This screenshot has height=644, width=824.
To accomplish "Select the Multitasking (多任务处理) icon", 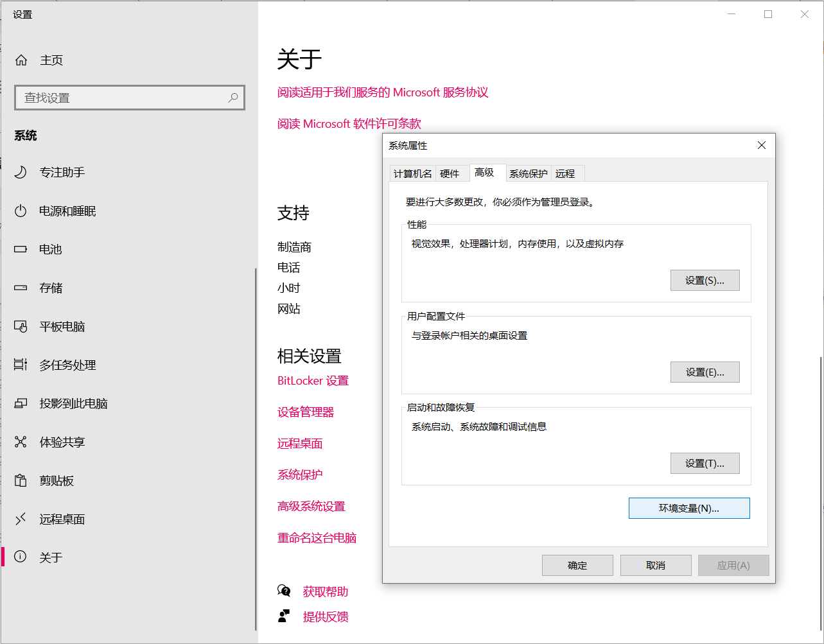I will click(21, 365).
